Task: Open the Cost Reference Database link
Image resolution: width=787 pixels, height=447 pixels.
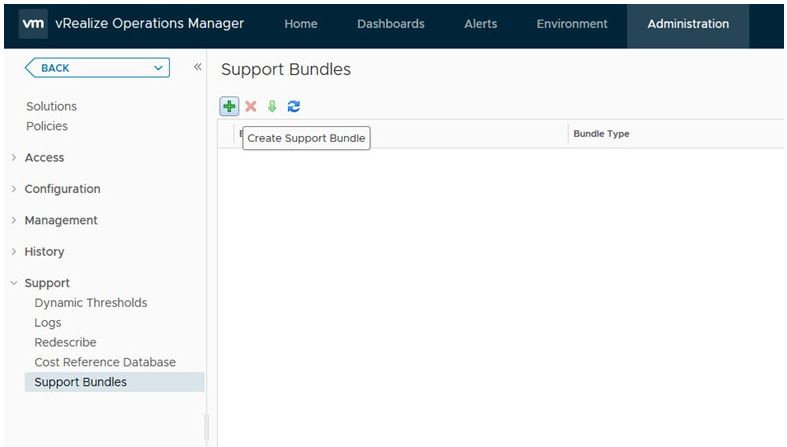Action: tap(105, 362)
